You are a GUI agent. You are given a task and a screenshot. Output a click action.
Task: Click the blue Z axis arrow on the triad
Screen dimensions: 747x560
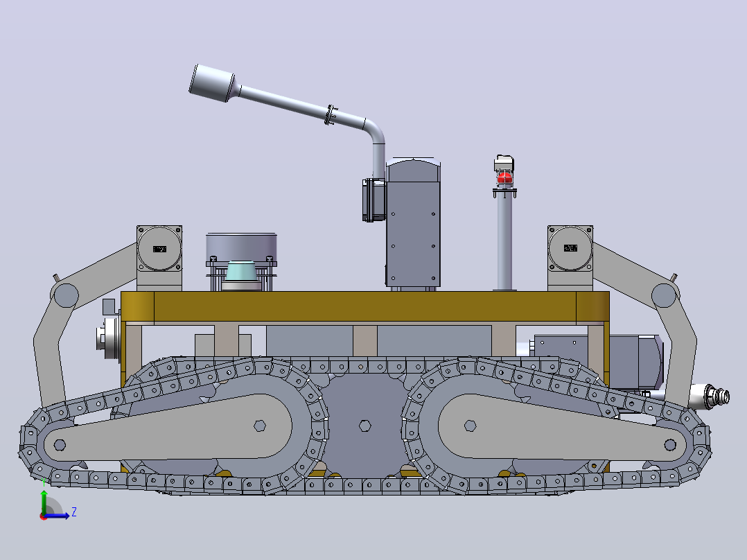coord(58,516)
